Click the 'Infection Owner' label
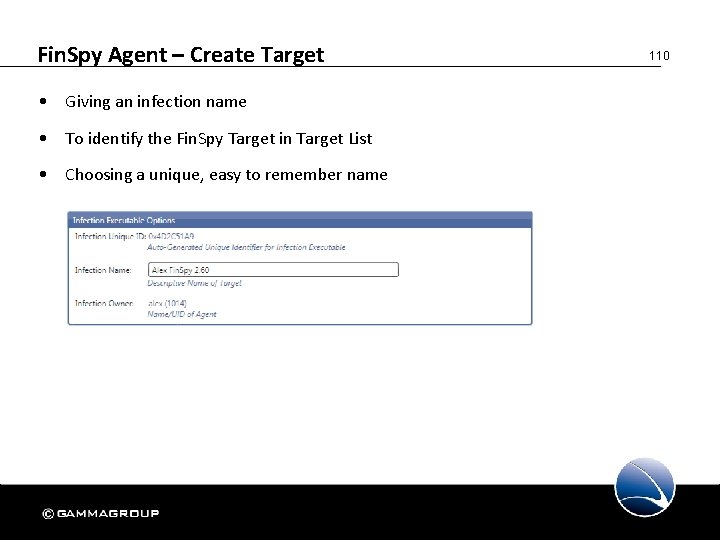Image resolution: width=720 pixels, height=540 pixels. pos(104,303)
